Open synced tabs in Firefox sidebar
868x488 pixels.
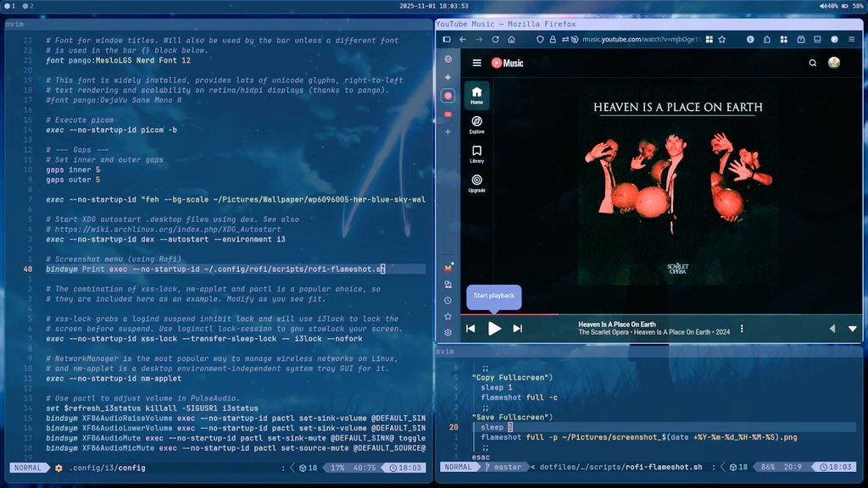pyautogui.click(x=448, y=285)
